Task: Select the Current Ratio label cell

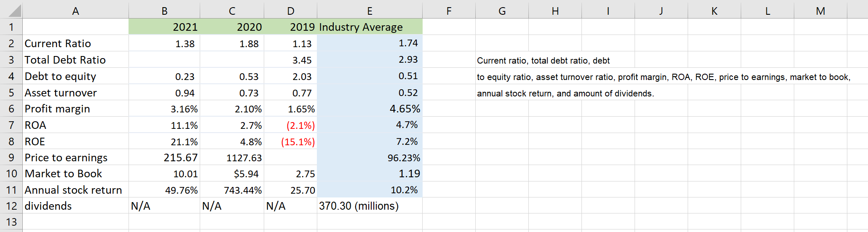Action: click(x=75, y=43)
